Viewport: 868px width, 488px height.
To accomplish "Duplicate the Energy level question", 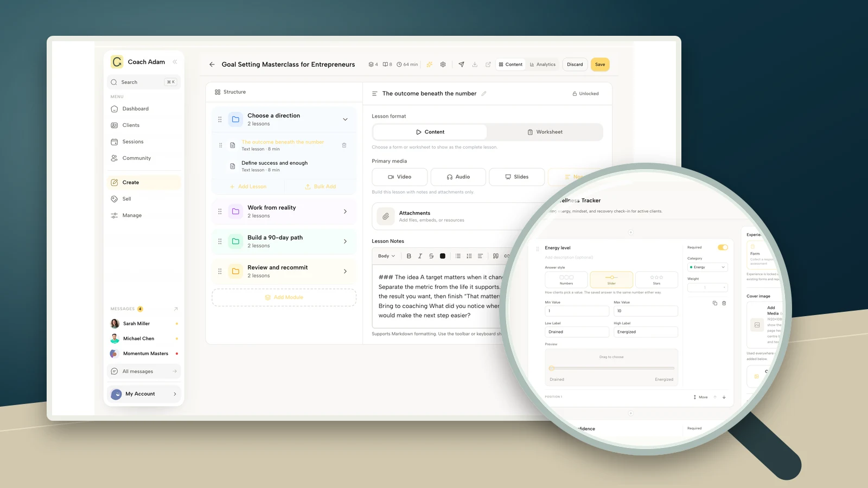I will [715, 303].
